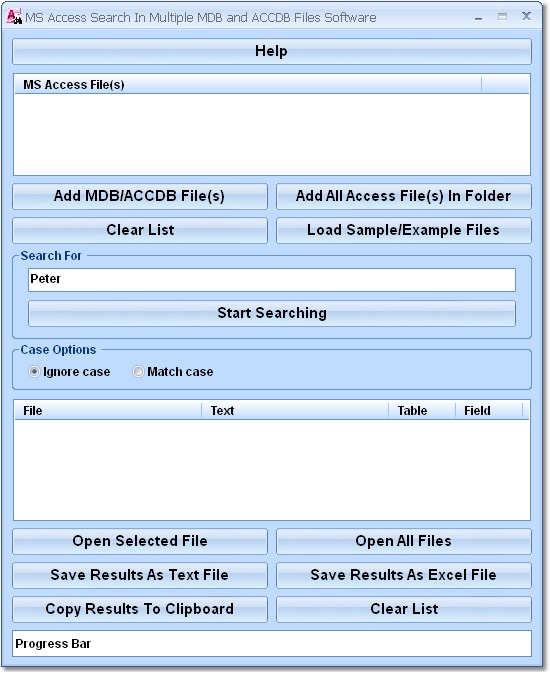
Task: Clear the search results list
Action: pos(403,609)
